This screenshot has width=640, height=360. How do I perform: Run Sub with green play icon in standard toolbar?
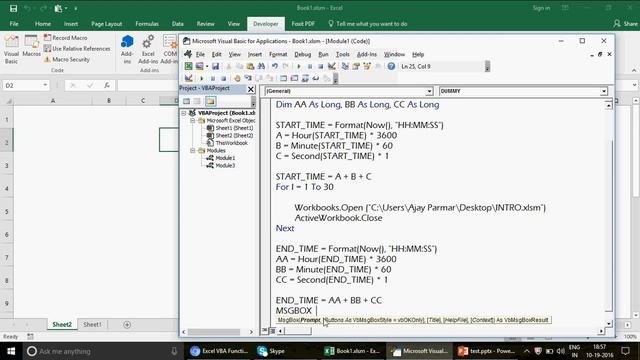click(299, 66)
